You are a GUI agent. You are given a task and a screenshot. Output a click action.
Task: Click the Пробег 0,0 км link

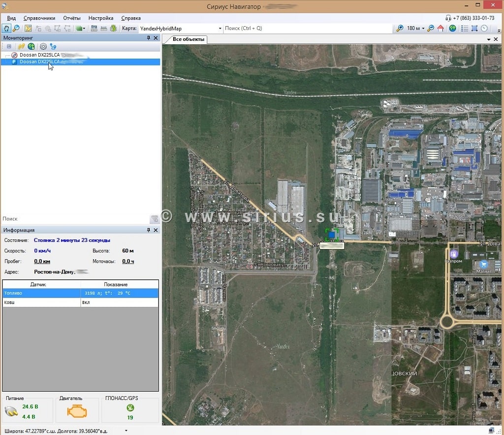click(x=42, y=262)
